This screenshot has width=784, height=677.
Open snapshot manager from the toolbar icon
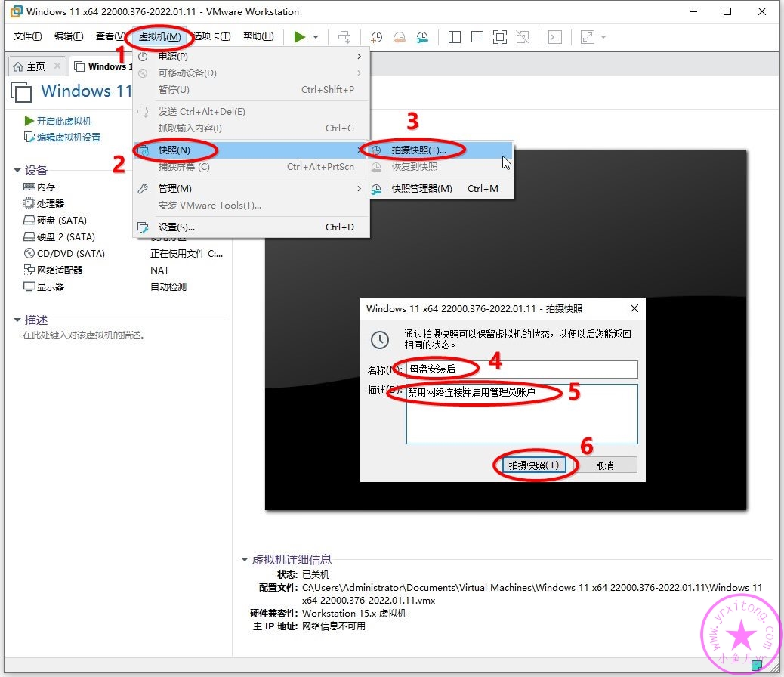click(422, 37)
